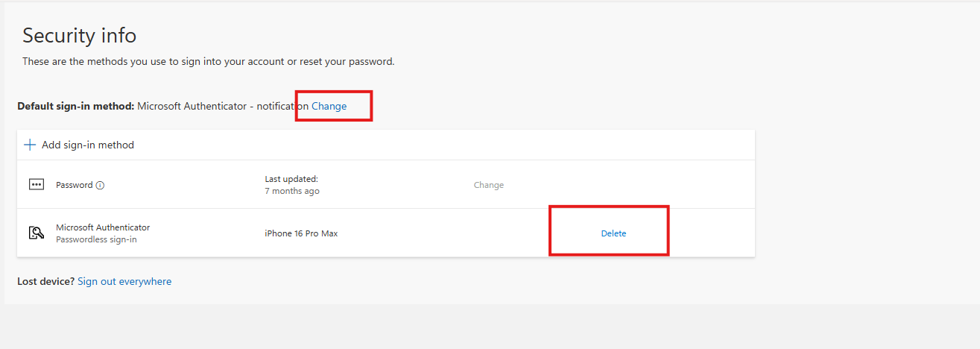Click the plus icon for adding a method
Screen dimensions: 980x349
tap(30, 145)
